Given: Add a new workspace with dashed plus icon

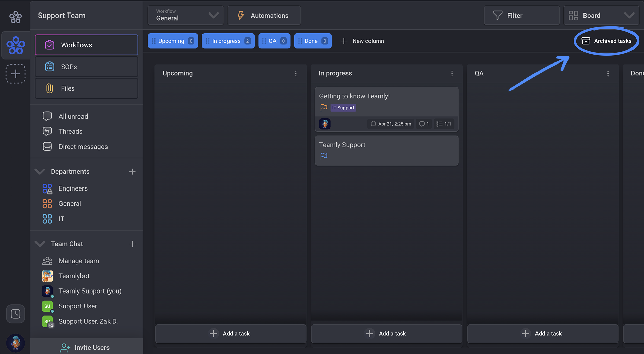Looking at the screenshot, I should [16, 74].
